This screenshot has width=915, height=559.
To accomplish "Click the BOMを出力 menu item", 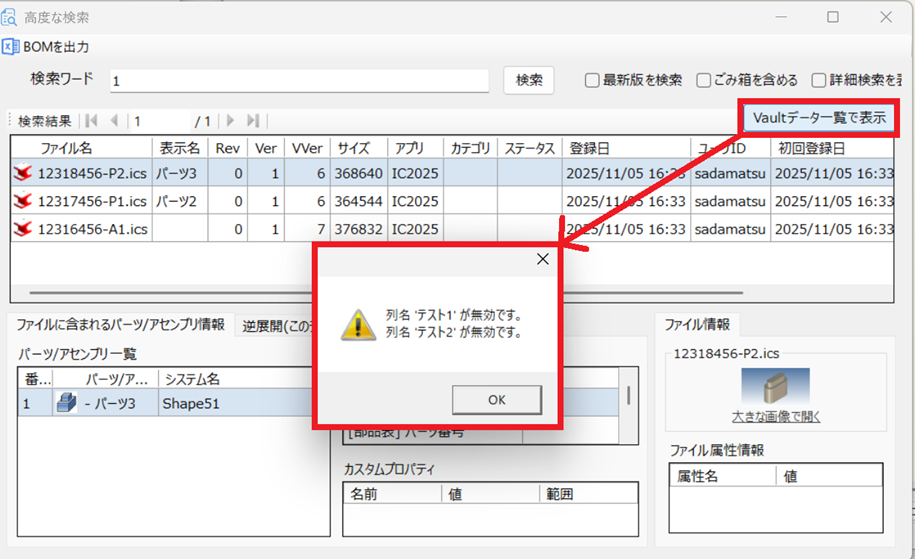I will tap(46, 47).
